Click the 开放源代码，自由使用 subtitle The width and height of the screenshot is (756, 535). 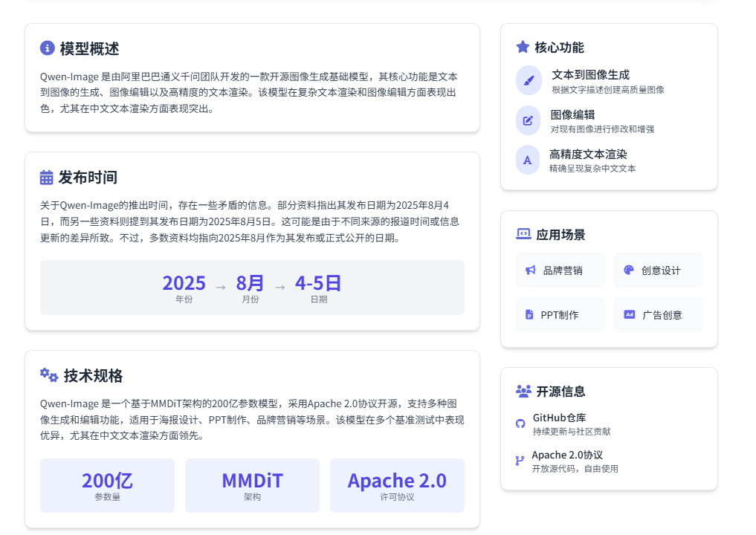[x=575, y=468]
